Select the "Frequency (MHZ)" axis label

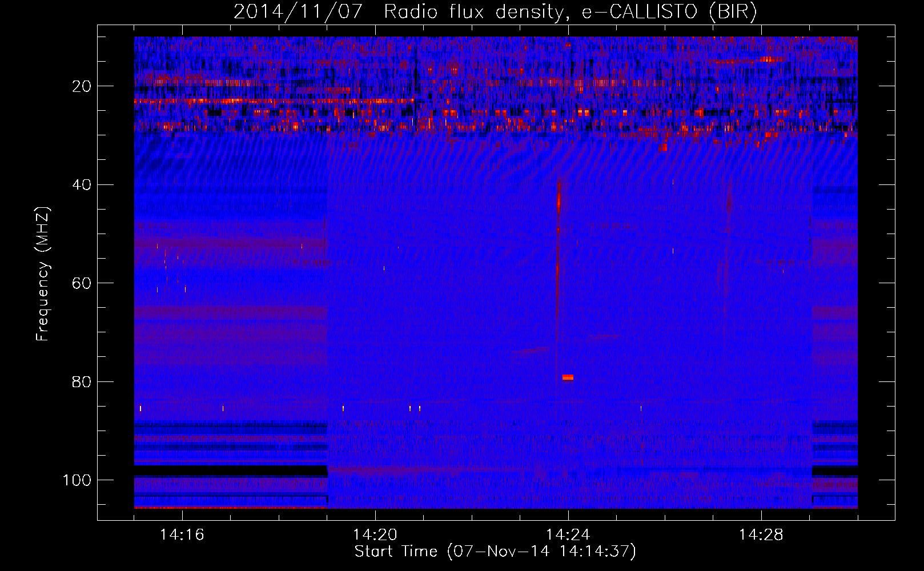click(x=43, y=274)
